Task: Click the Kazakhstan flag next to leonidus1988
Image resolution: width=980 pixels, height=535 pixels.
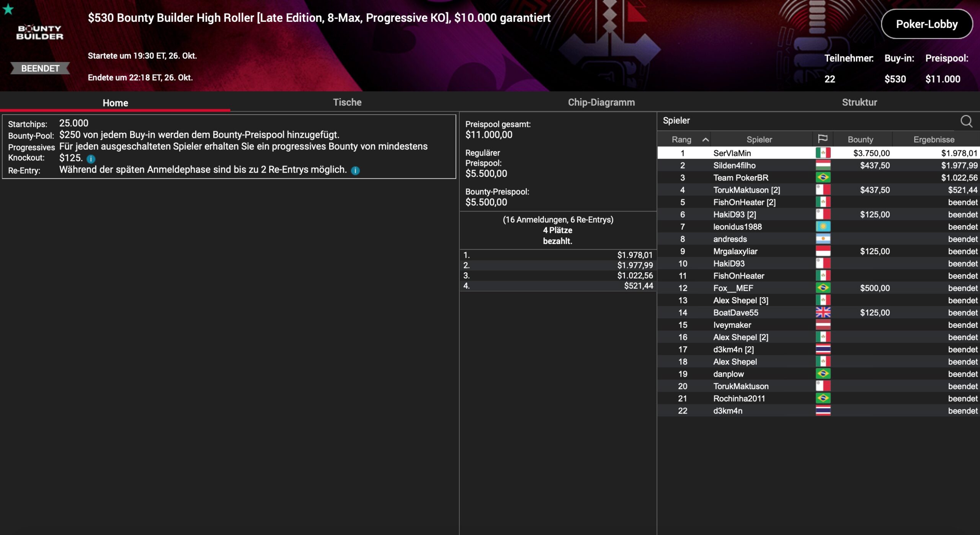Action: click(823, 227)
